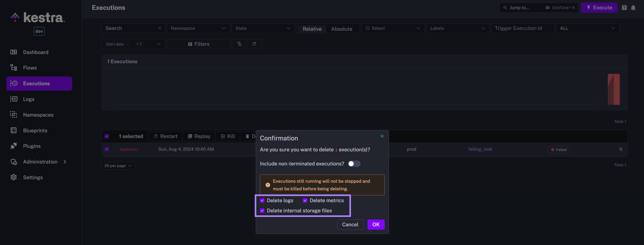Open execution details icon in failed row
The image size is (644, 245).
click(x=620, y=149)
